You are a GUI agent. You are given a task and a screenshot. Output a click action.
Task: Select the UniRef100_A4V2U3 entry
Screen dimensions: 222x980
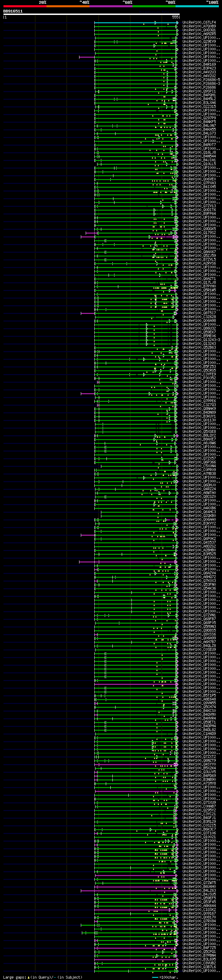(x=199, y=72)
